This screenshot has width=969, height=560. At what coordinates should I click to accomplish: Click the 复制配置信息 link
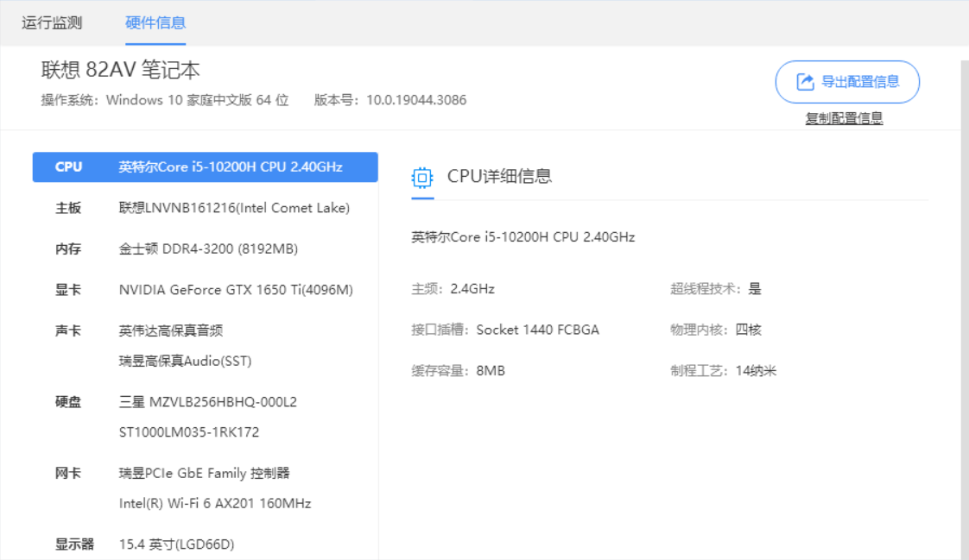coord(844,118)
